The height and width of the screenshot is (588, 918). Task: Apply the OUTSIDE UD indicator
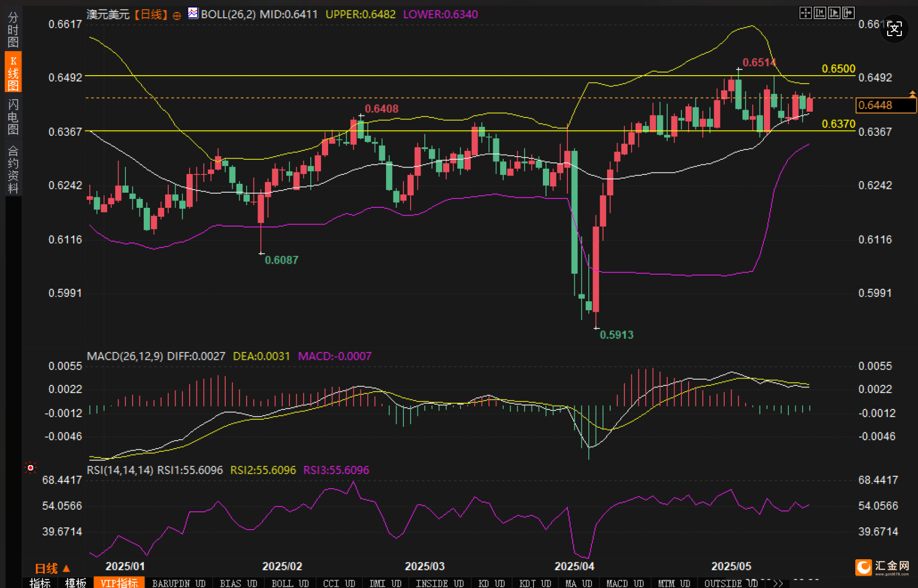point(731,583)
